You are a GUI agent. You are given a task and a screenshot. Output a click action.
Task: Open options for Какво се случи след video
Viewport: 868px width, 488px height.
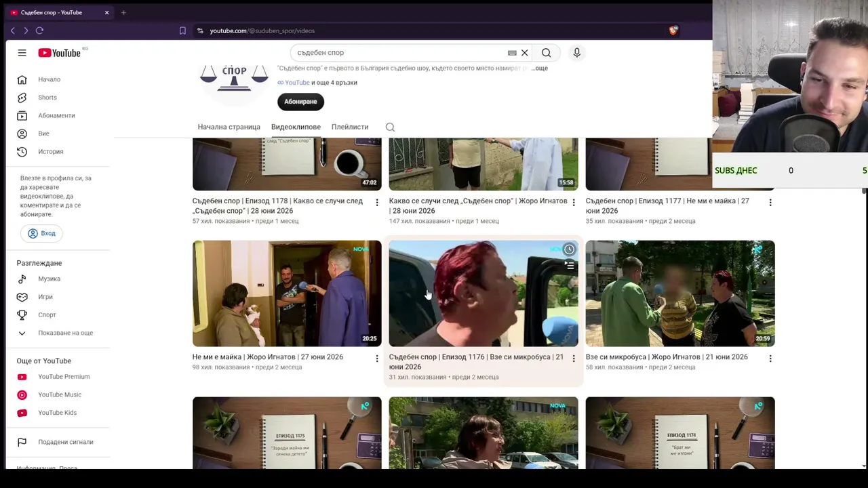574,202
